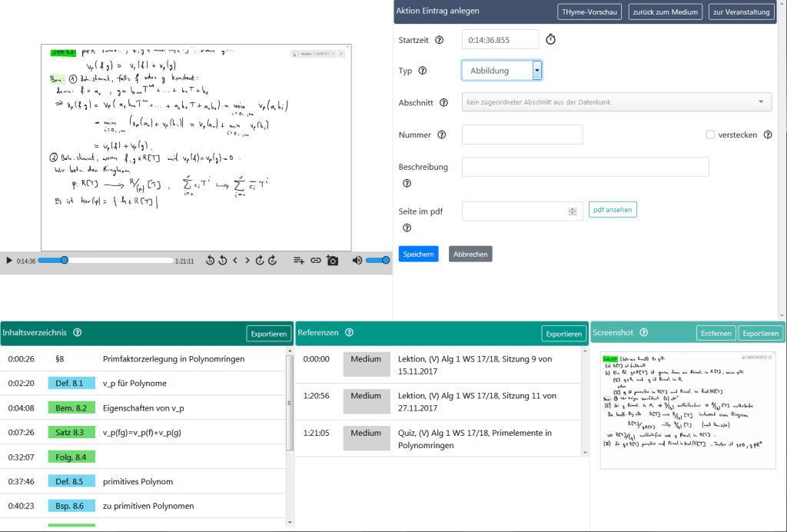Click the next chapter arrow icon
The height and width of the screenshot is (532, 787).
click(x=247, y=261)
